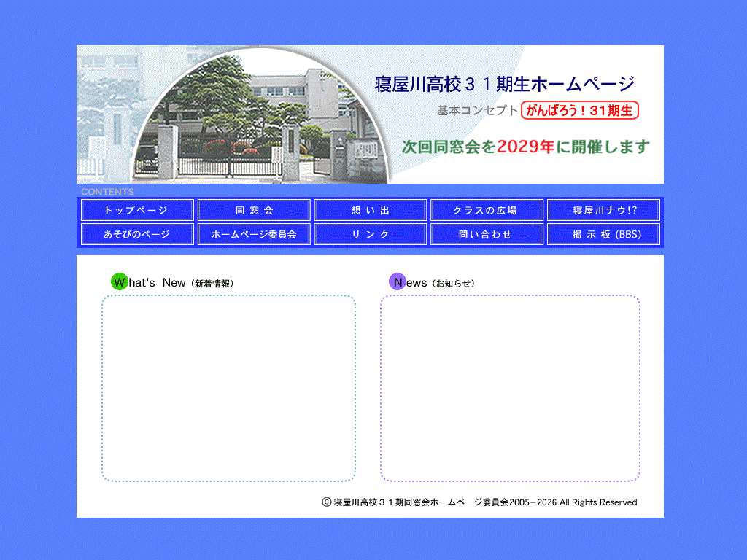The height and width of the screenshot is (560, 747).
Task: Click the copyright notice in the footer
Action: pyautogui.click(x=479, y=502)
